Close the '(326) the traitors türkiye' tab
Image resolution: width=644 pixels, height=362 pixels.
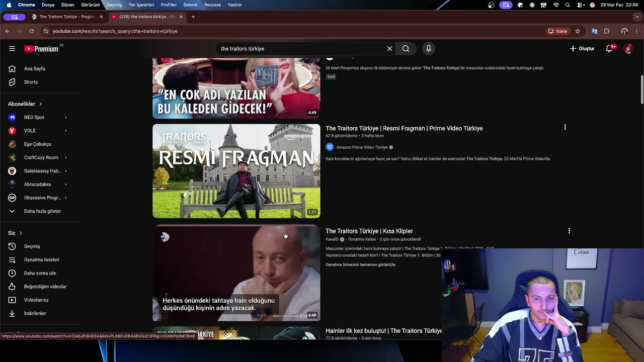pyautogui.click(x=181, y=17)
